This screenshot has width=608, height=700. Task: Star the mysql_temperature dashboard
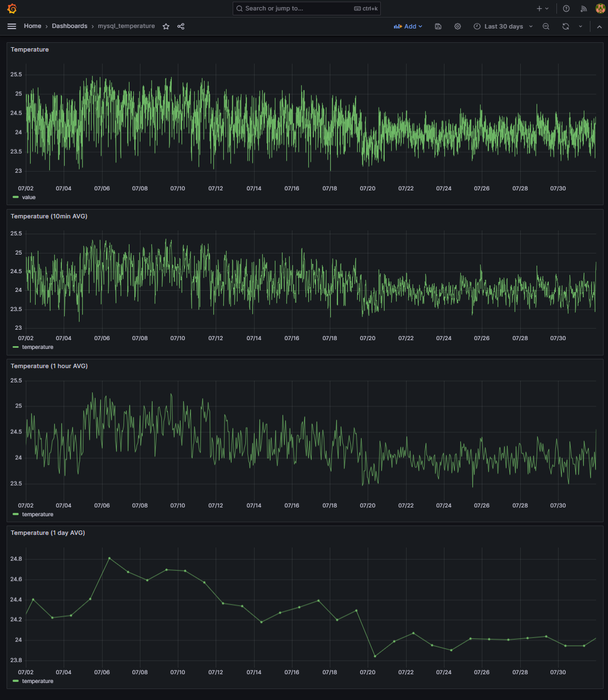166,26
